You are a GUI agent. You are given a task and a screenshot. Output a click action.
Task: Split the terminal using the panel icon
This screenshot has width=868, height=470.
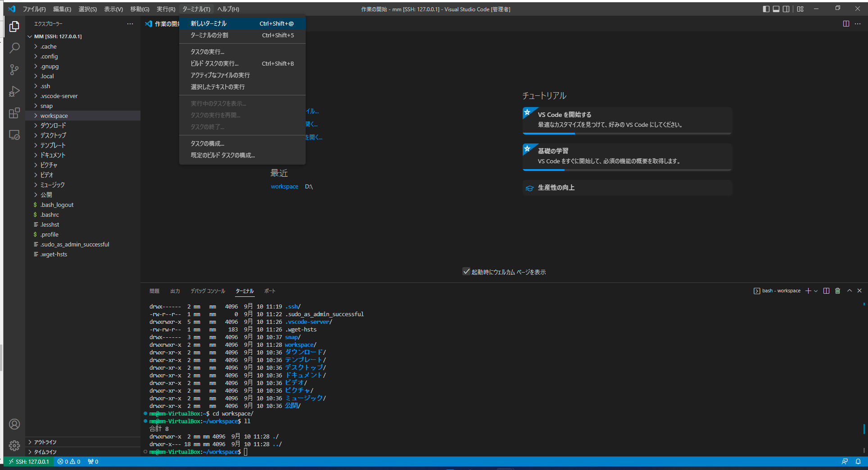[x=826, y=291]
